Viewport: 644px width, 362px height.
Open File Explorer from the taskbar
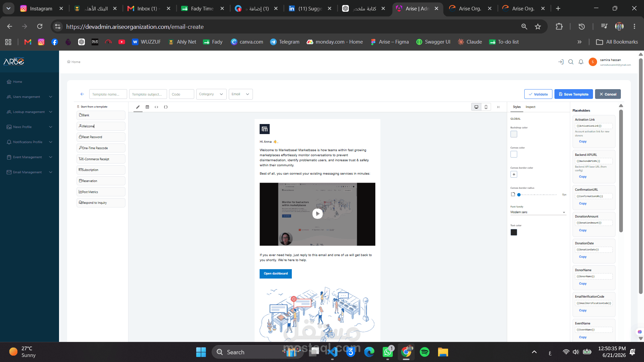443,352
